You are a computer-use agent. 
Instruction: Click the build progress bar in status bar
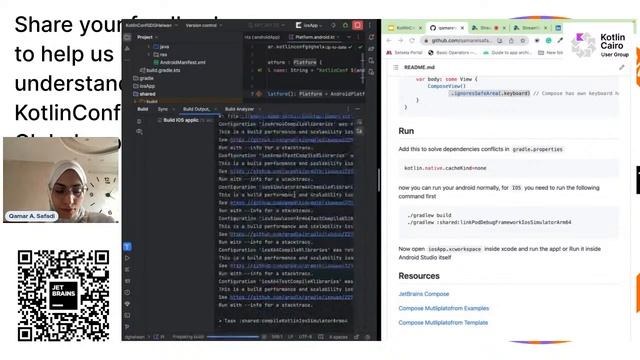[233, 337]
